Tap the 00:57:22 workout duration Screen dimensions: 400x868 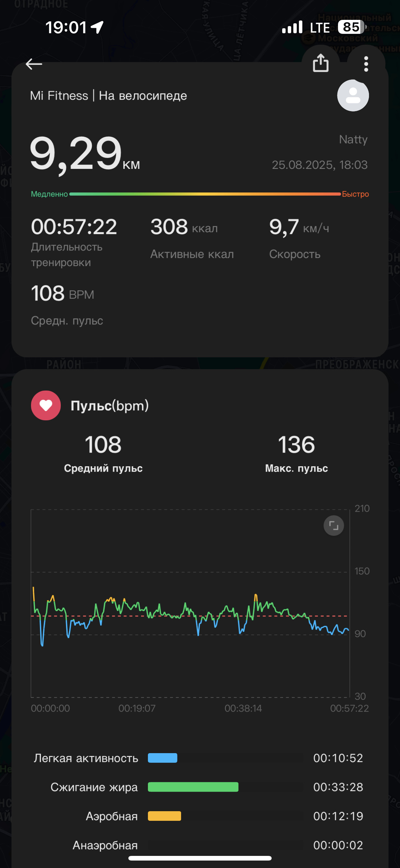click(x=74, y=227)
